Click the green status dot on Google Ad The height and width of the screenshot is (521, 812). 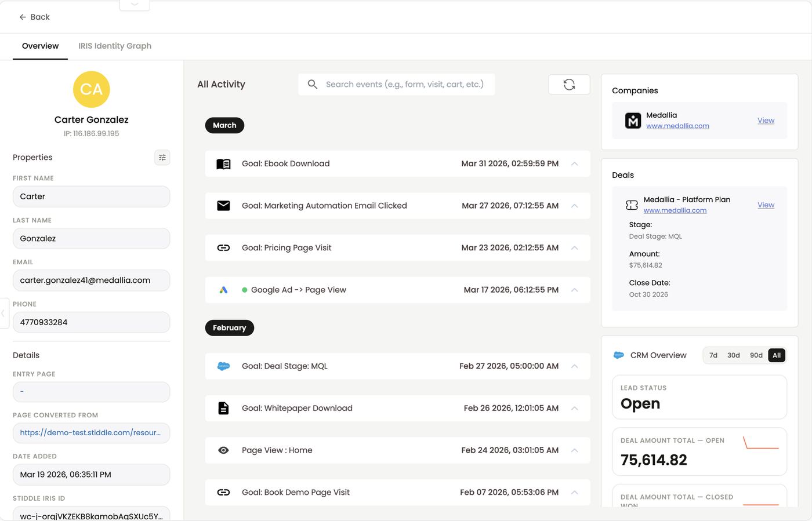(245, 290)
